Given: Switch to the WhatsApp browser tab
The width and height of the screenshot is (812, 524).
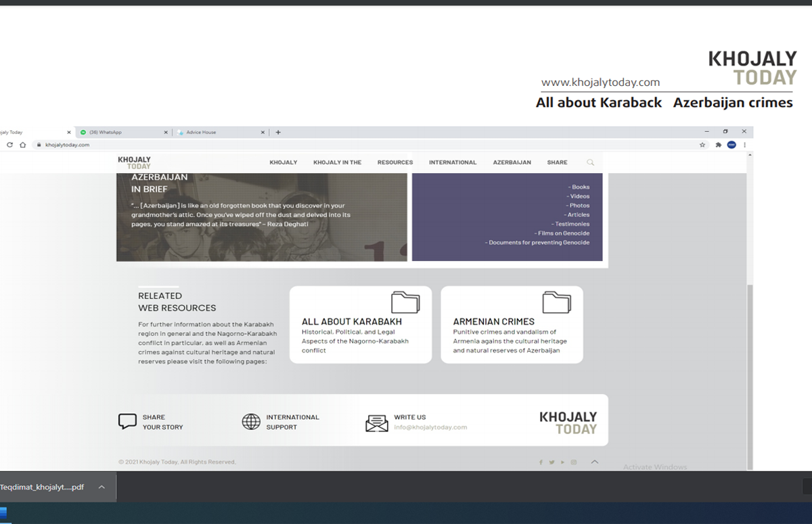Looking at the screenshot, I should [122, 132].
